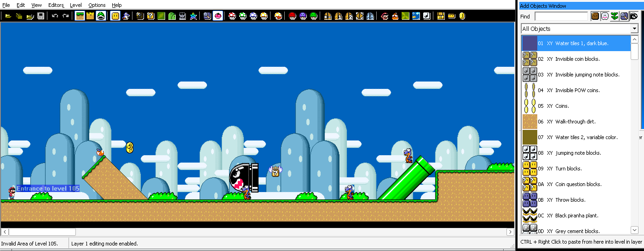Viewport: 644px width, 251px height.
Task: Toggle the Bullet Bill filter in Add Objects
Action: click(x=633, y=16)
